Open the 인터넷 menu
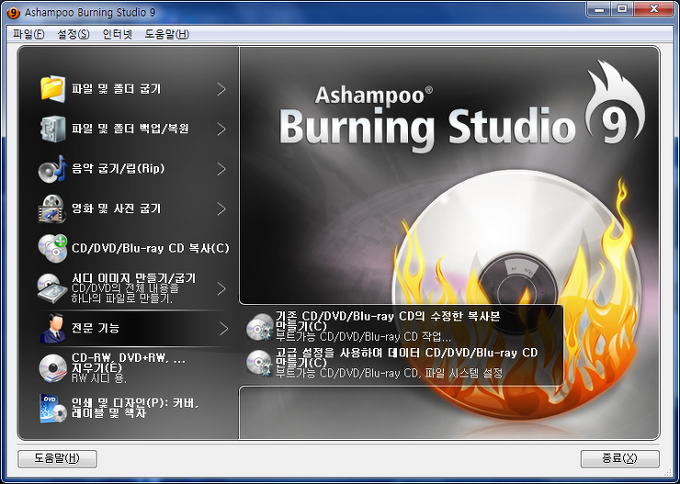 coord(117,34)
